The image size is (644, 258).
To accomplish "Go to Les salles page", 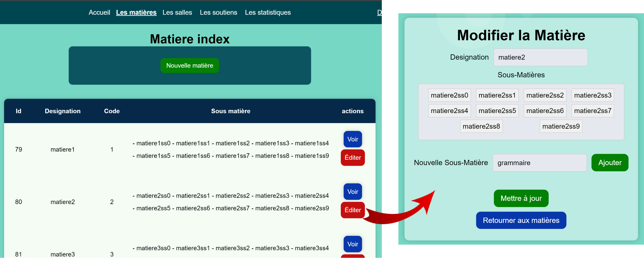I will (177, 12).
